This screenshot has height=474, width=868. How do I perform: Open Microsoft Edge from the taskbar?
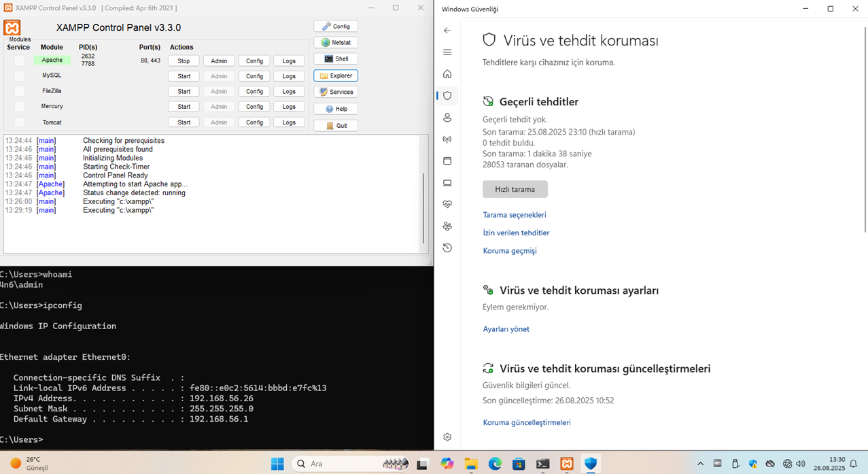coord(495,464)
